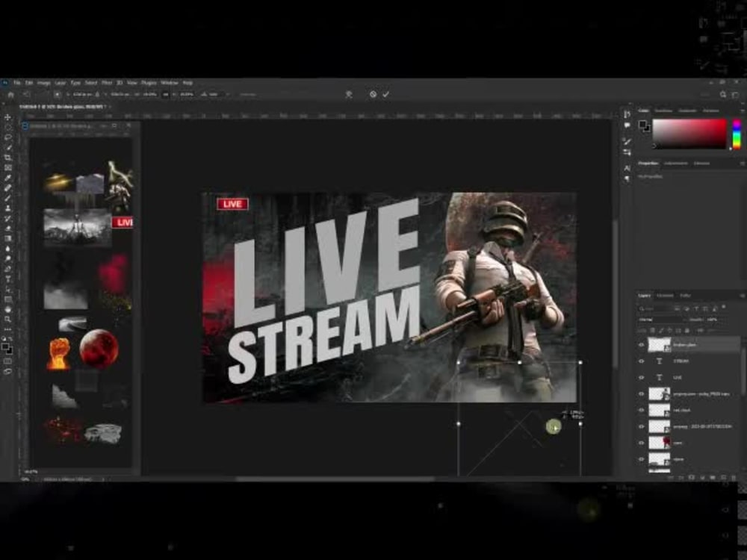Select the Brush tool in toolbar
This screenshot has height=560, width=747.
pyautogui.click(x=7, y=198)
